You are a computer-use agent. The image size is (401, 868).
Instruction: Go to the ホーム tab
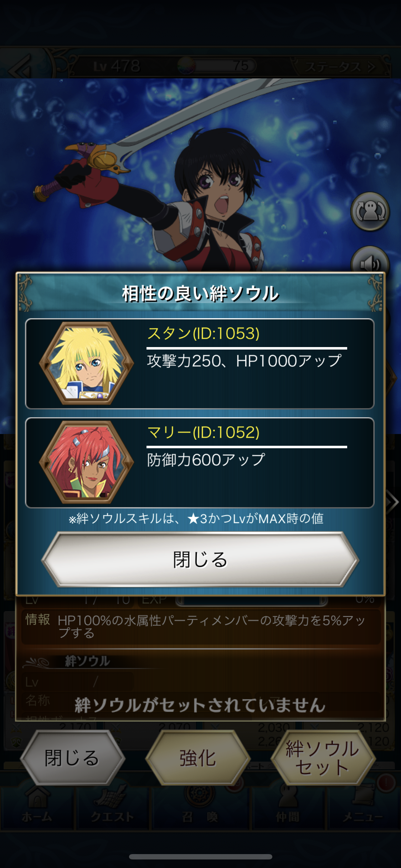pos(37,807)
